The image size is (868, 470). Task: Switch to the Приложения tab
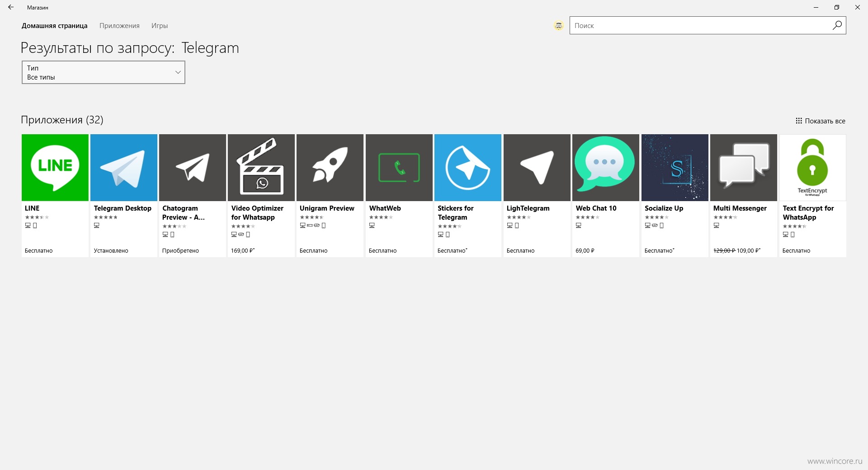click(x=119, y=26)
